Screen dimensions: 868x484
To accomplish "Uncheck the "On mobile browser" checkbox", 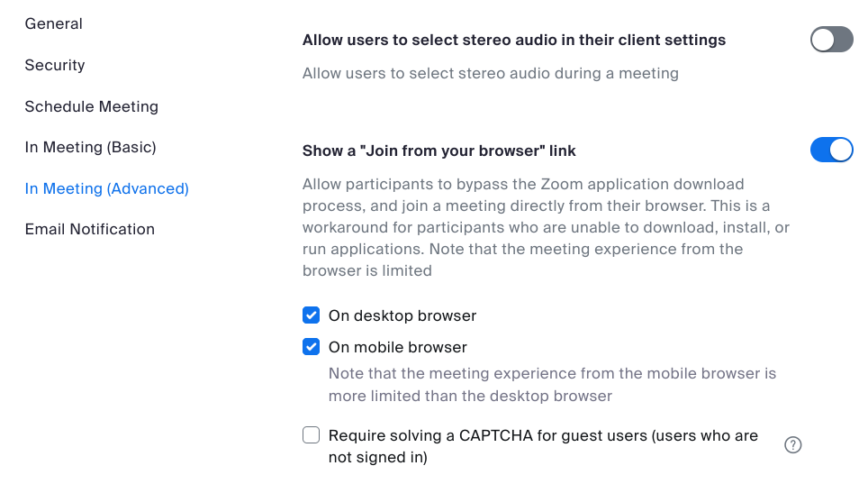I will [312, 347].
